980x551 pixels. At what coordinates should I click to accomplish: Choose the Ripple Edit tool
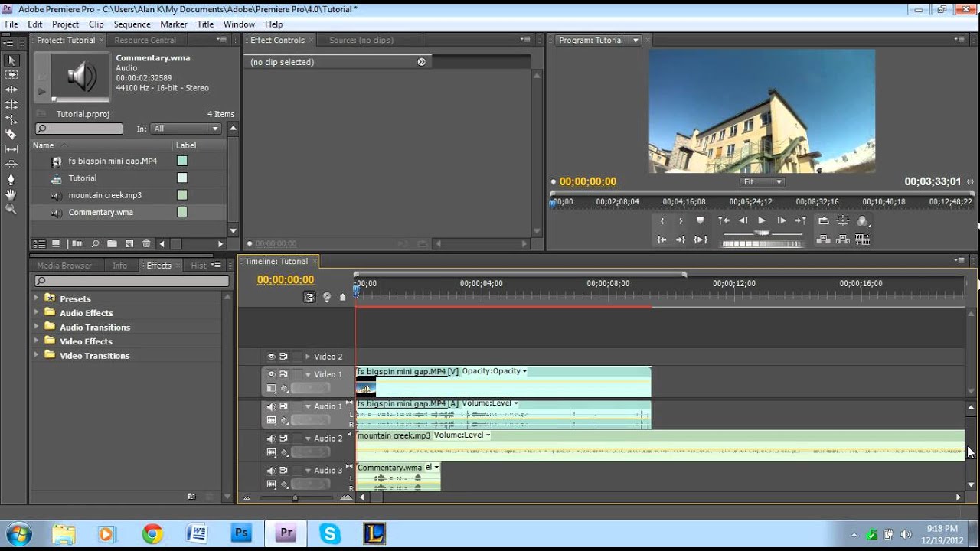11,90
